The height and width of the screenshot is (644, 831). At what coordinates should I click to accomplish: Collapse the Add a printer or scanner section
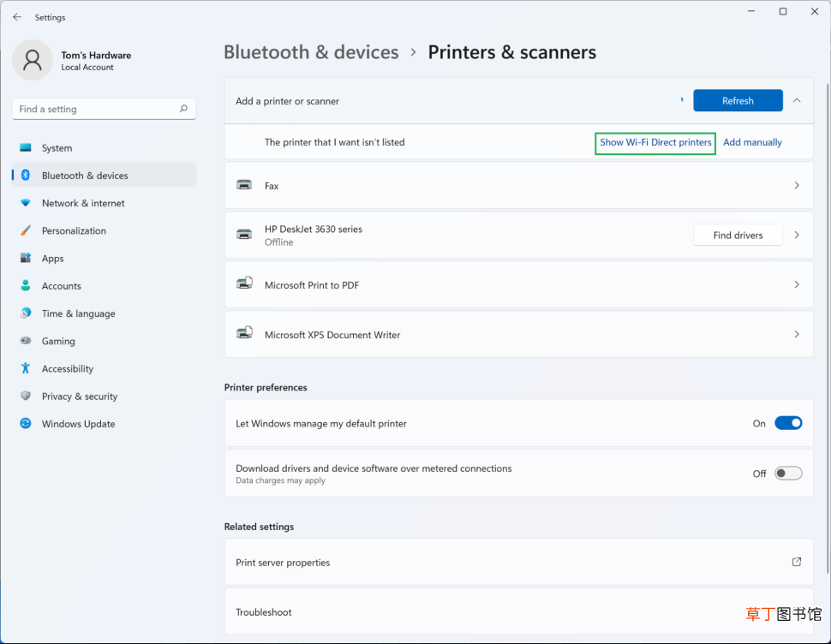tap(797, 101)
